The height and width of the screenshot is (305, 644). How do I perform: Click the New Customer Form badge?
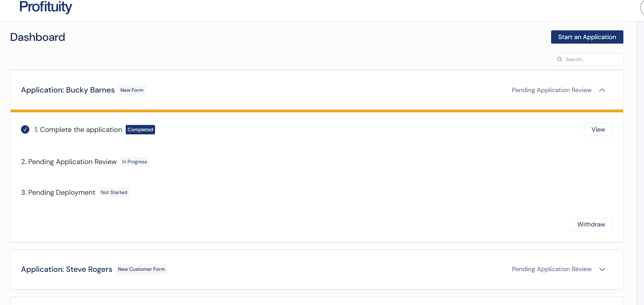pos(141,269)
